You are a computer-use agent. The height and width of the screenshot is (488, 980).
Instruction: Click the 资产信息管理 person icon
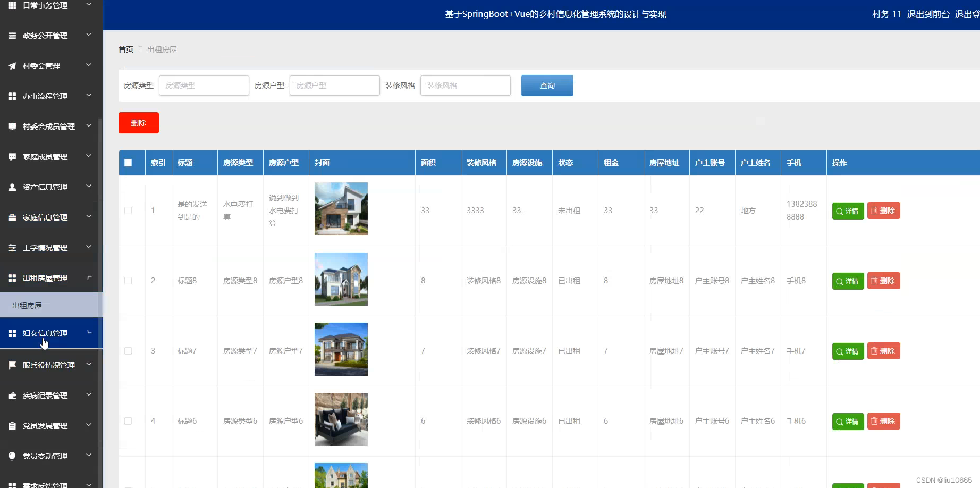[x=12, y=187]
